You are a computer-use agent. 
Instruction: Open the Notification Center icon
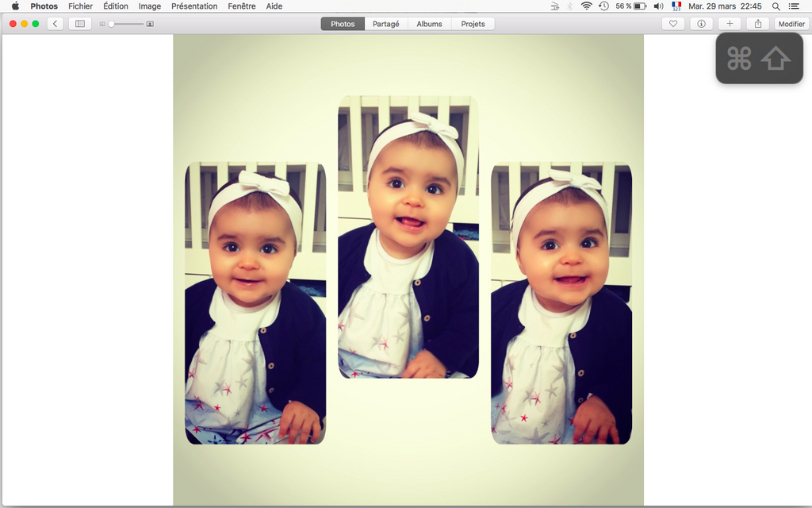tap(793, 6)
